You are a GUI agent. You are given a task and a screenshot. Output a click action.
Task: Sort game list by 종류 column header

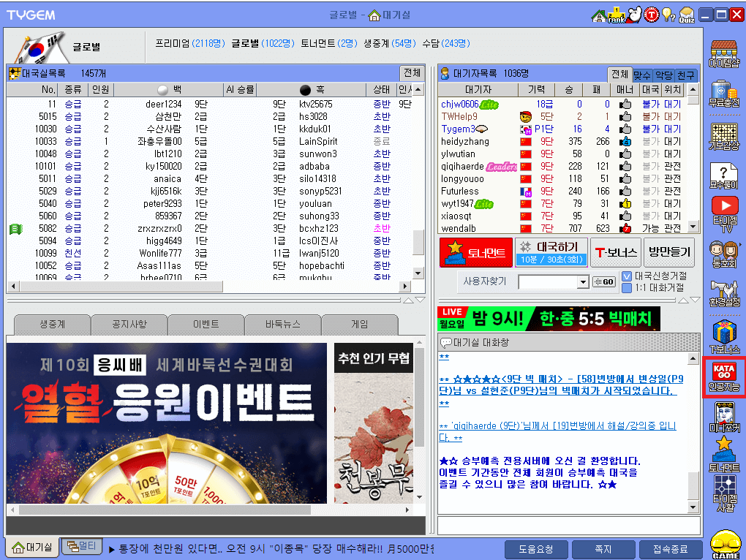73,89
